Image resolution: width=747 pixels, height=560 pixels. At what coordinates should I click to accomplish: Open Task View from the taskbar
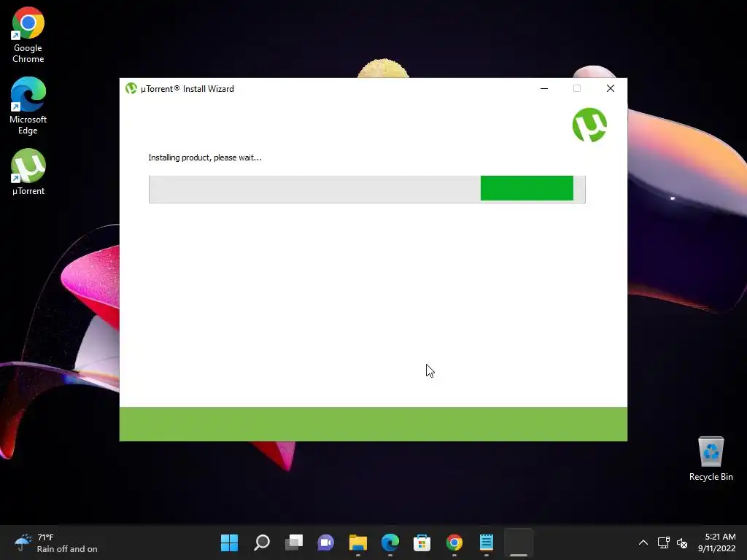point(294,542)
